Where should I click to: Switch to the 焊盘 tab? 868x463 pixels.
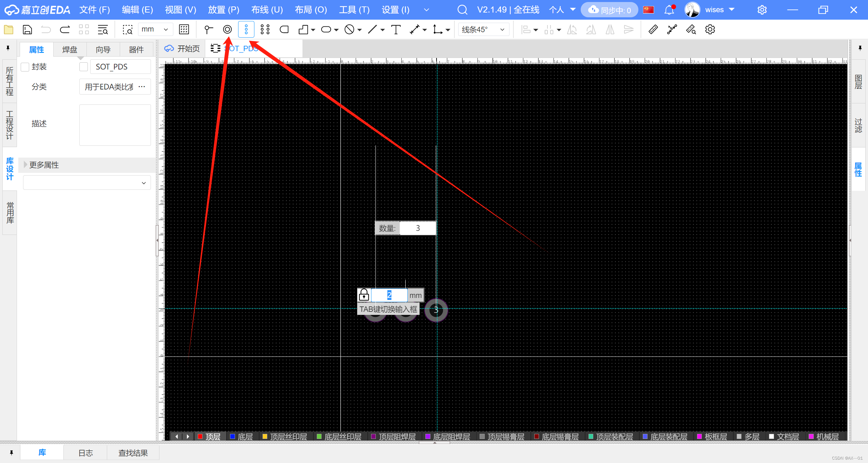pos(70,50)
